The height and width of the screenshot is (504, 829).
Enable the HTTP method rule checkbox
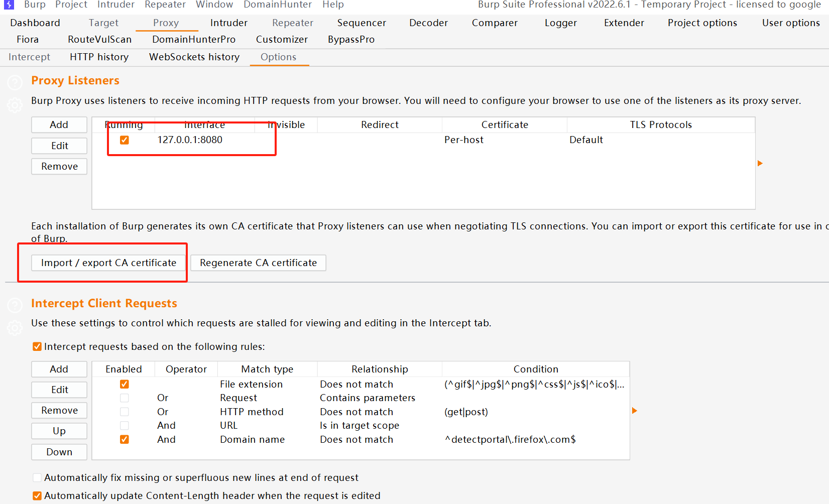[125, 412]
